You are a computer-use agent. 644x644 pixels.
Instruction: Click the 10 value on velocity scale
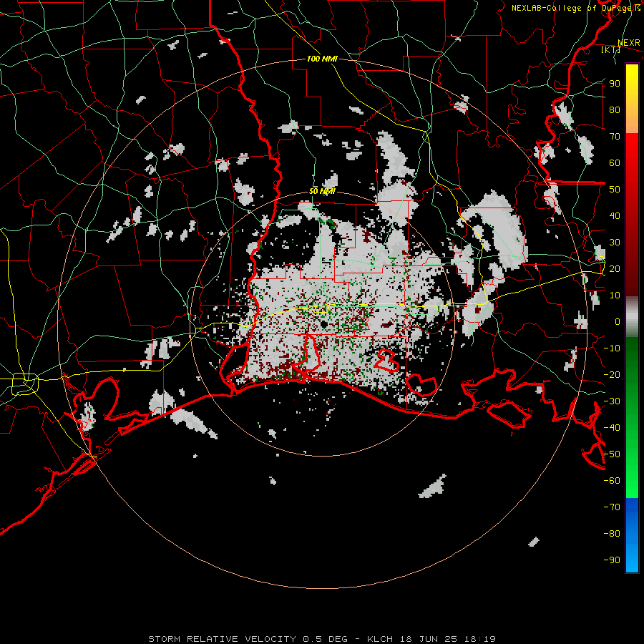(615, 296)
